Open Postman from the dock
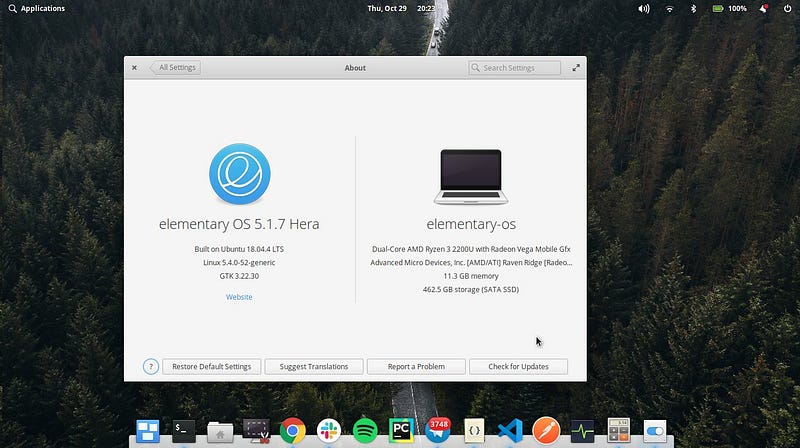This screenshot has height=448, width=800. (546, 431)
